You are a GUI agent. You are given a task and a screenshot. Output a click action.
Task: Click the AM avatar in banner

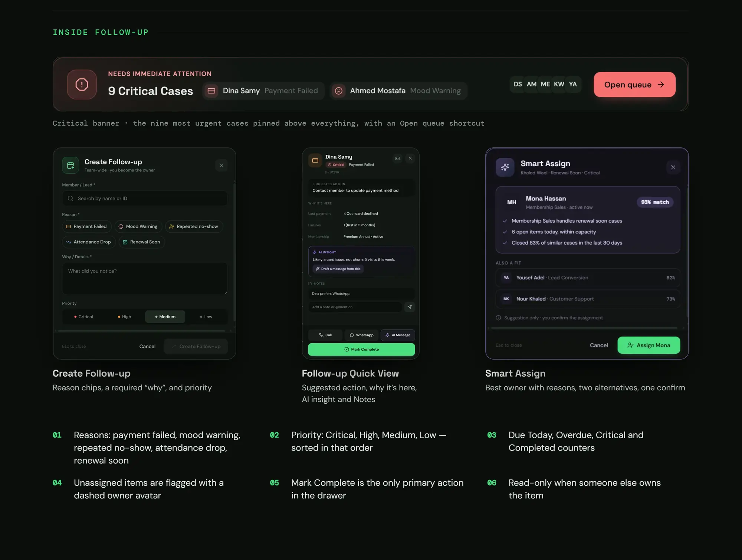531,84
